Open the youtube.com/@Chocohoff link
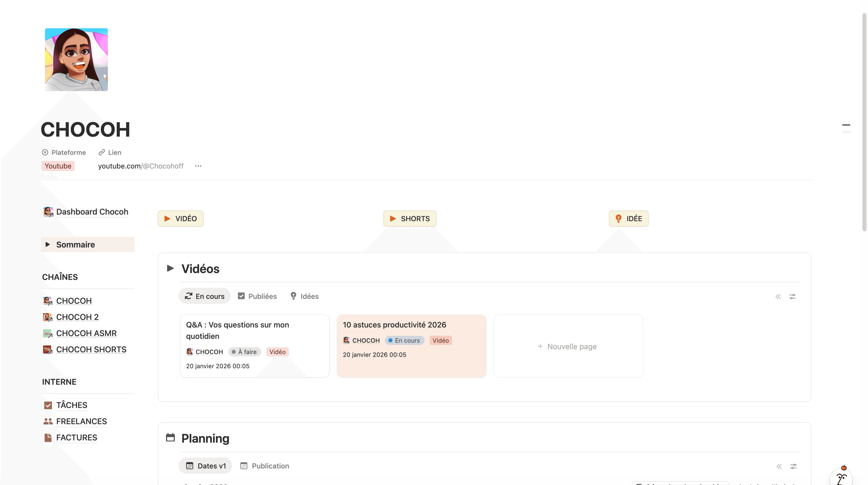The image size is (868, 485). pyautogui.click(x=141, y=166)
